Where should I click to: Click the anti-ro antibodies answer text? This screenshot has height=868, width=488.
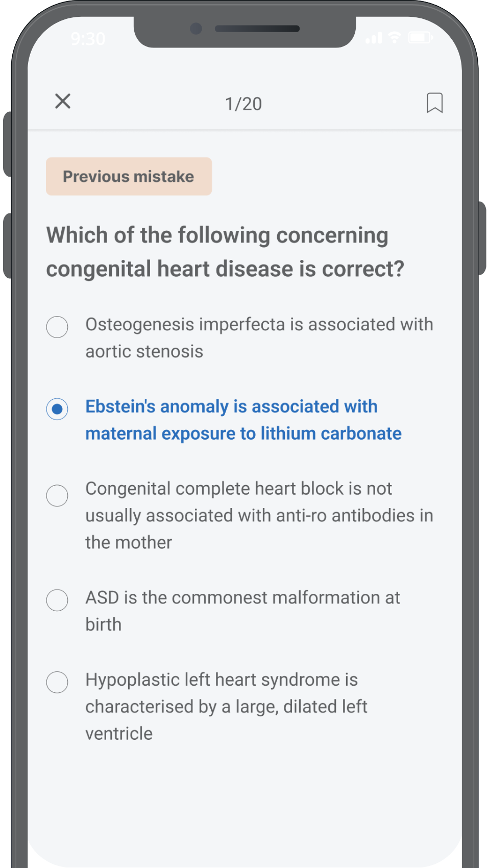[259, 515]
